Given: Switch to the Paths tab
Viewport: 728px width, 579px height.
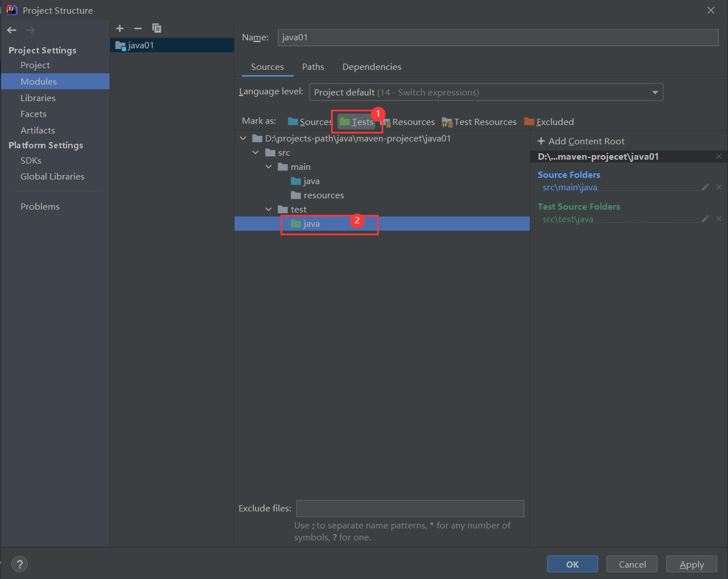Looking at the screenshot, I should 313,67.
